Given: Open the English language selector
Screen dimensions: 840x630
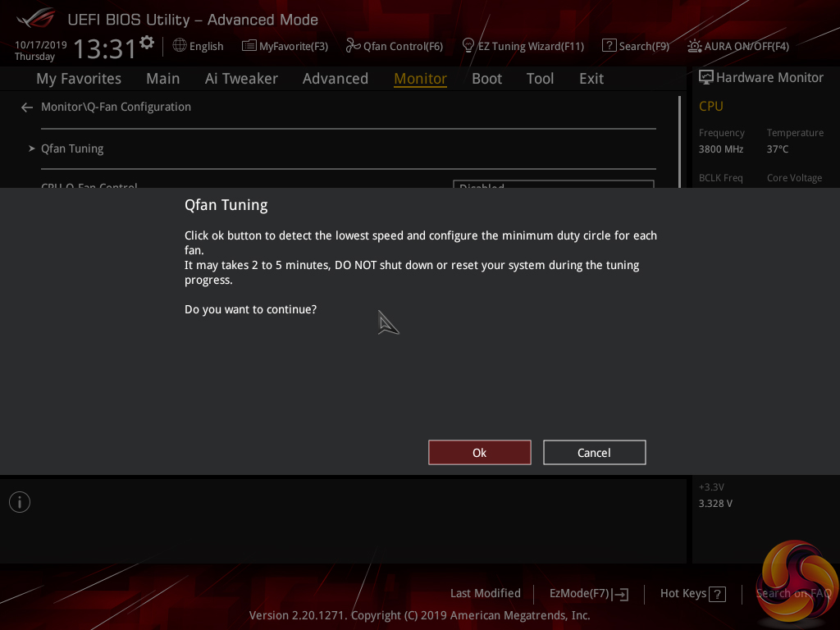Looking at the screenshot, I should [x=198, y=46].
